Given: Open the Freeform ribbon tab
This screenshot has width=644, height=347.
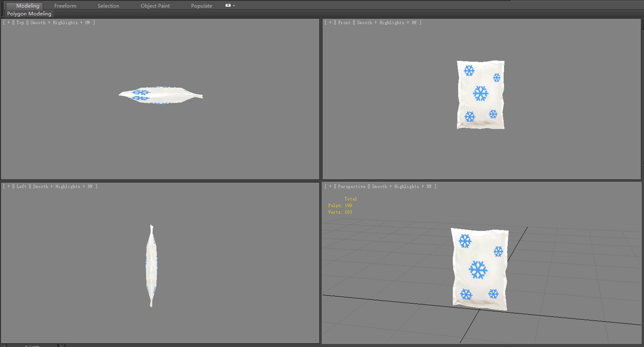Looking at the screenshot, I should [65, 6].
